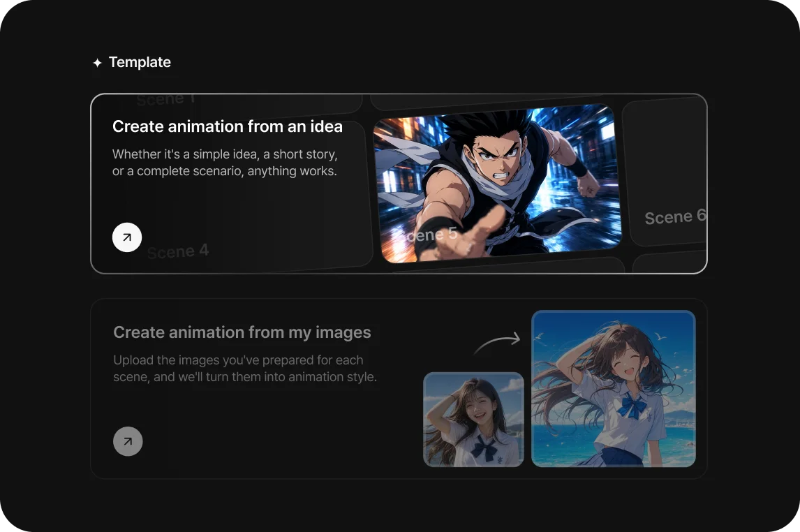This screenshot has height=532, width=800.
Task: Click the 'Upload the images you've prepared' description
Action: [x=245, y=368]
